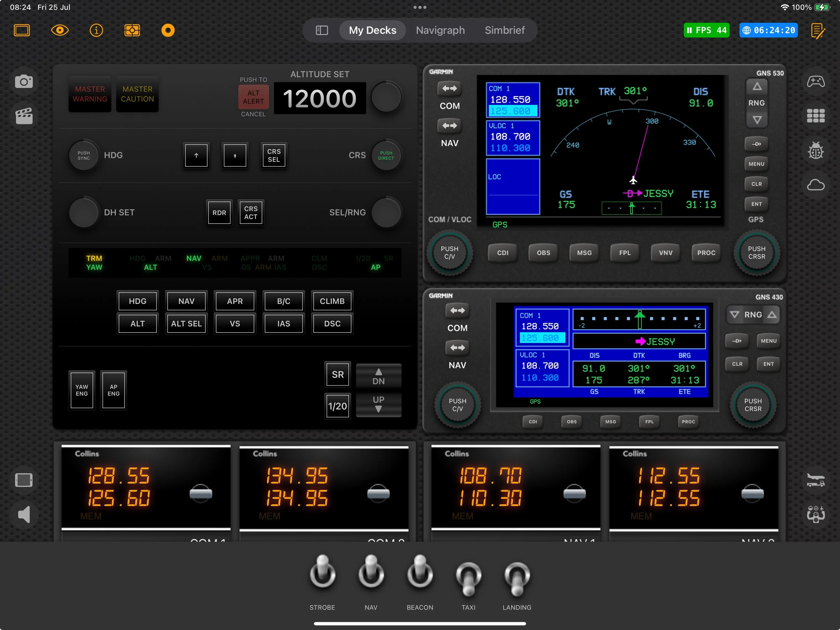Click the crew passengers icon
This screenshot has height=630, width=840.
tap(816, 514)
